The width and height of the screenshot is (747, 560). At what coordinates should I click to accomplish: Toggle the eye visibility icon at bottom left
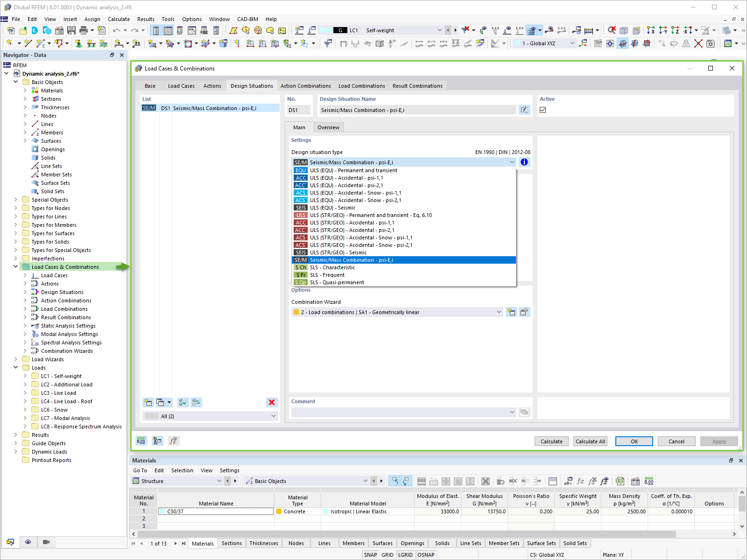click(x=28, y=542)
